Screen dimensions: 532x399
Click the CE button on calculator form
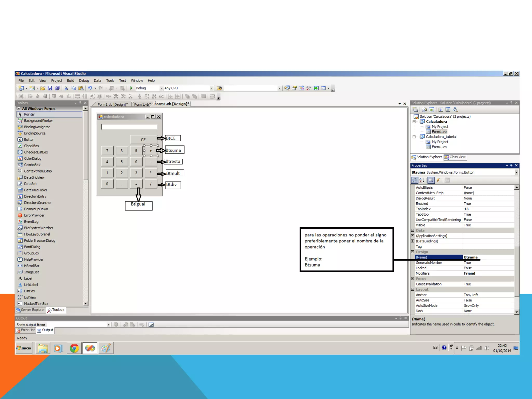click(x=143, y=139)
